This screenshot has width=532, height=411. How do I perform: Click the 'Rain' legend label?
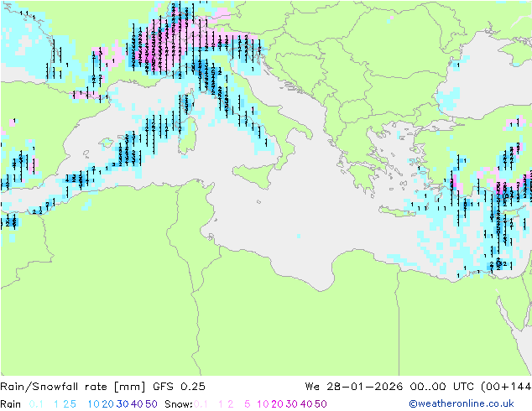click(x=11, y=404)
